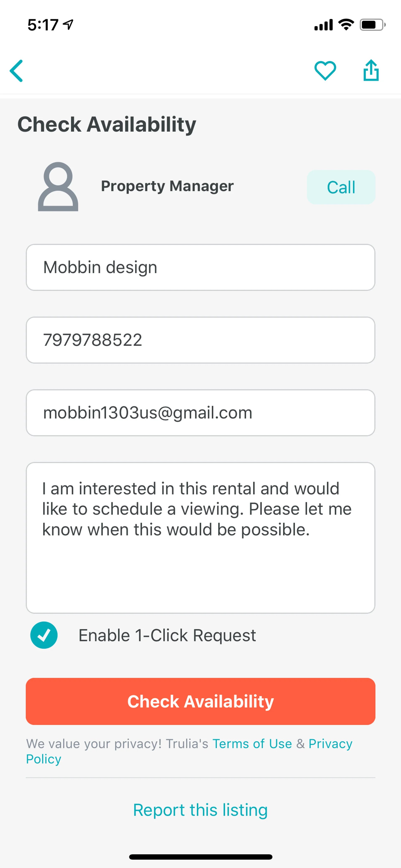Tap Report this listing
The width and height of the screenshot is (401, 868).
(200, 810)
